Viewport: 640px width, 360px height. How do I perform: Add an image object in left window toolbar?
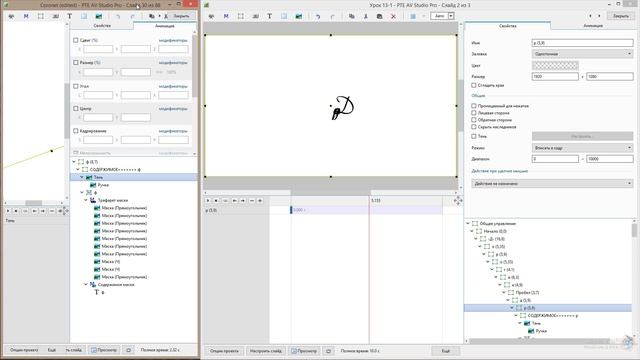point(98,16)
